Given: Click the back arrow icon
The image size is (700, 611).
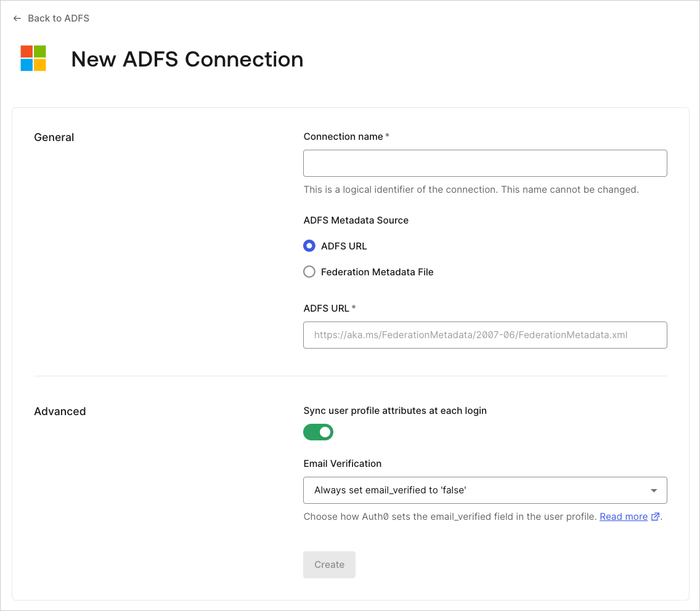Looking at the screenshot, I should 17,18.
